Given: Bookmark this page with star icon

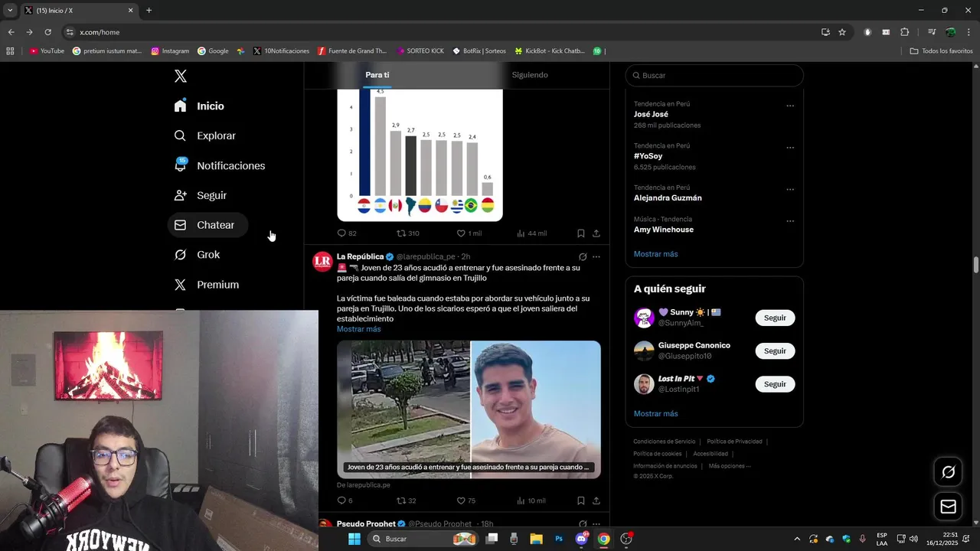Looking at the screenshot, I should click(842, 32).
